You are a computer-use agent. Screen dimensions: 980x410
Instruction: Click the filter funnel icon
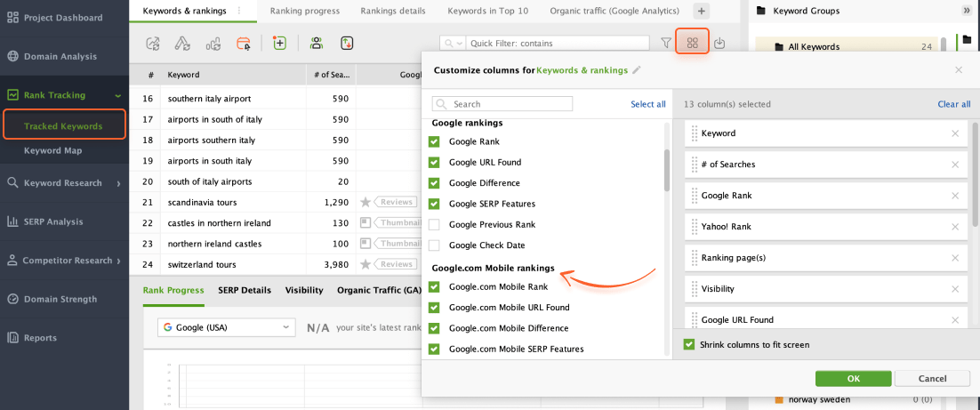click(665, 43)
